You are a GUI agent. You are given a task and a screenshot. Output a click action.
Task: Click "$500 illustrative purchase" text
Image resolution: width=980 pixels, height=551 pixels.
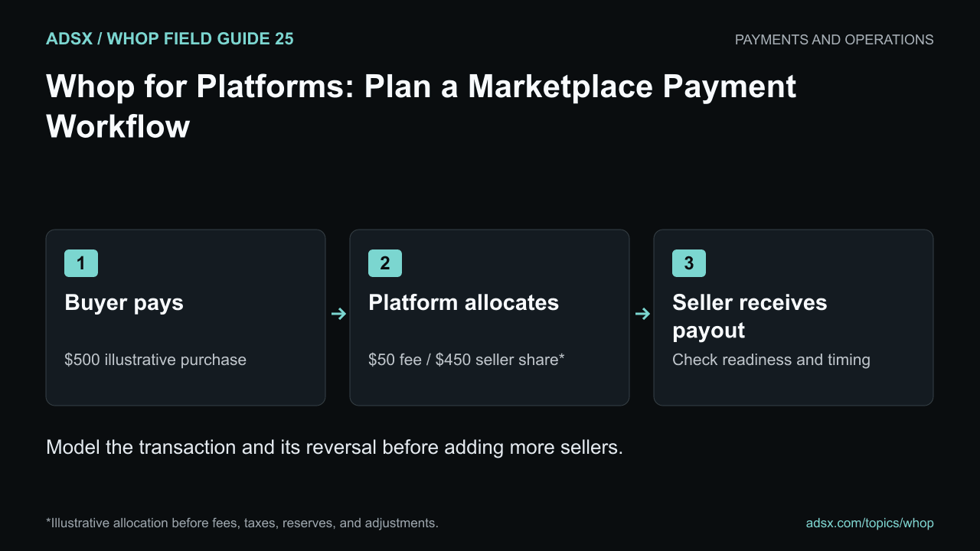pos(155,360)
